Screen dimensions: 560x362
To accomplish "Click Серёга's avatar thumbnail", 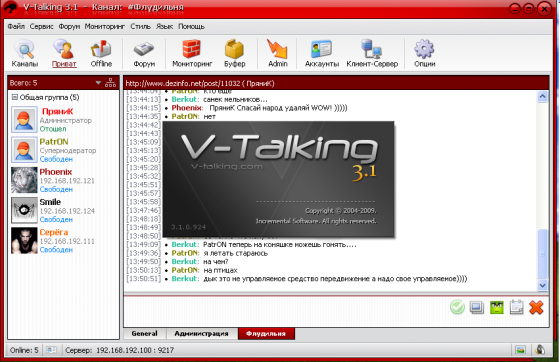I will (x=24, y=241).
